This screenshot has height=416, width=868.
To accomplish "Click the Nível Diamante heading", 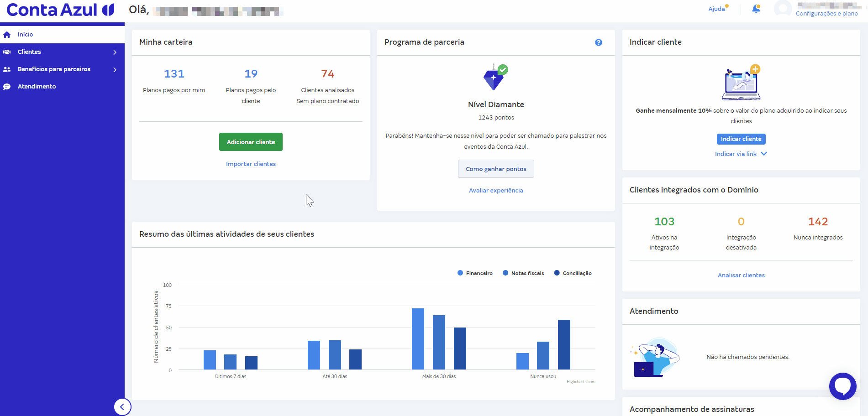I will click(x=496, y=105).
